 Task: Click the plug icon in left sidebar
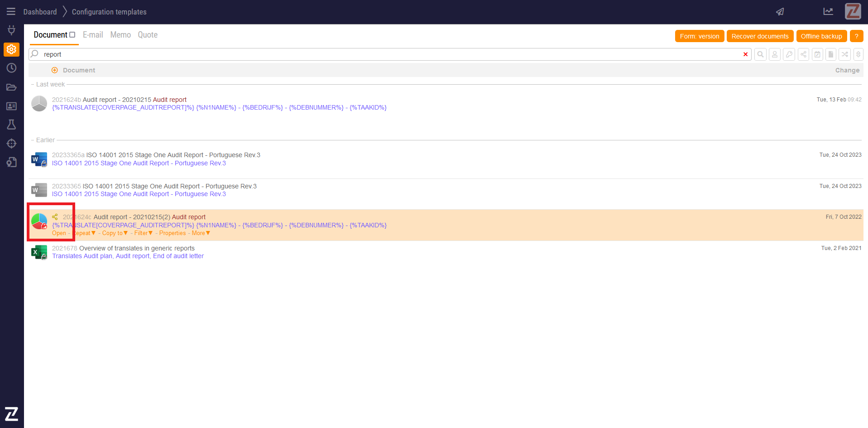[x=11, y=30]
